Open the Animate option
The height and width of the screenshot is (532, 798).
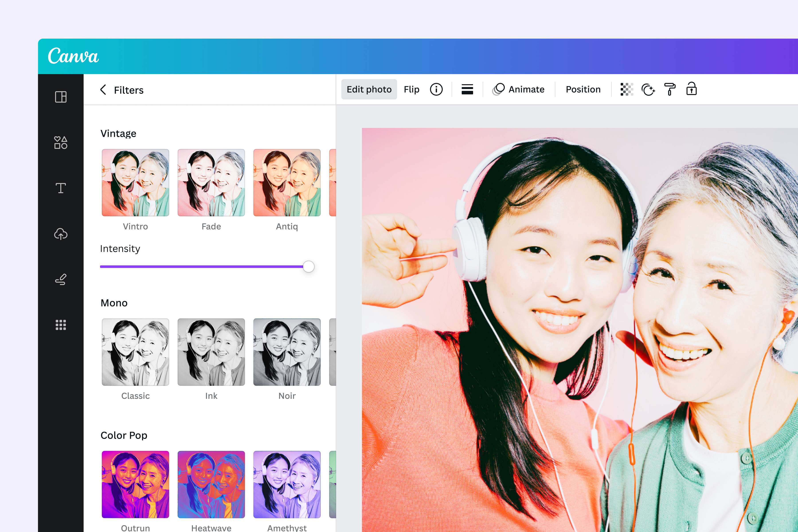[x=519, y=90]
